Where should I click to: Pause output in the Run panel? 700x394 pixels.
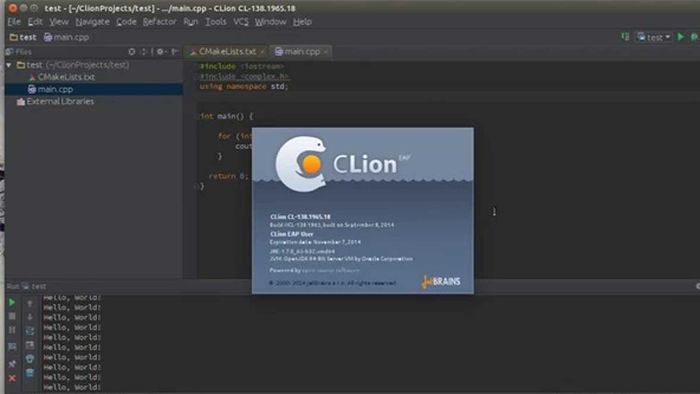point(12,330)
